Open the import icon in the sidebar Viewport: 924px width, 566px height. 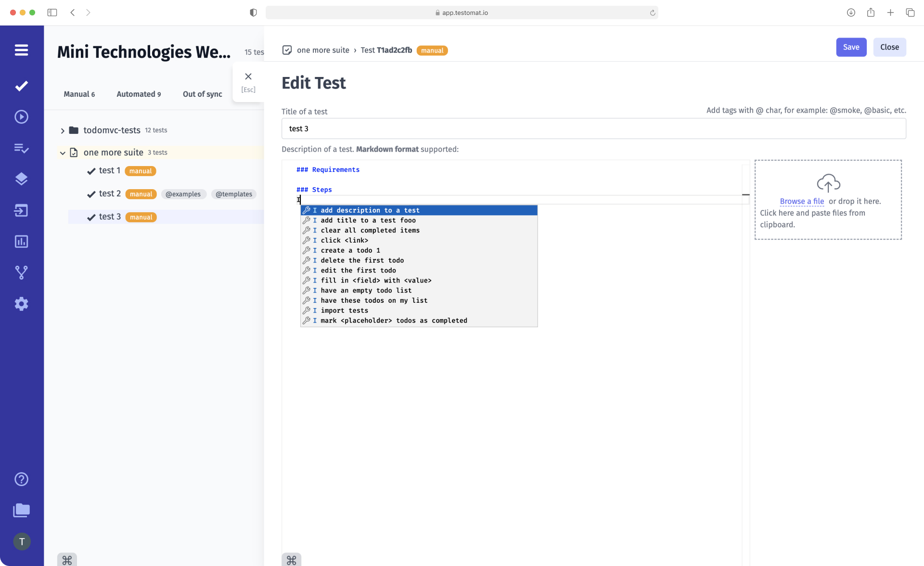pos(22,210)
